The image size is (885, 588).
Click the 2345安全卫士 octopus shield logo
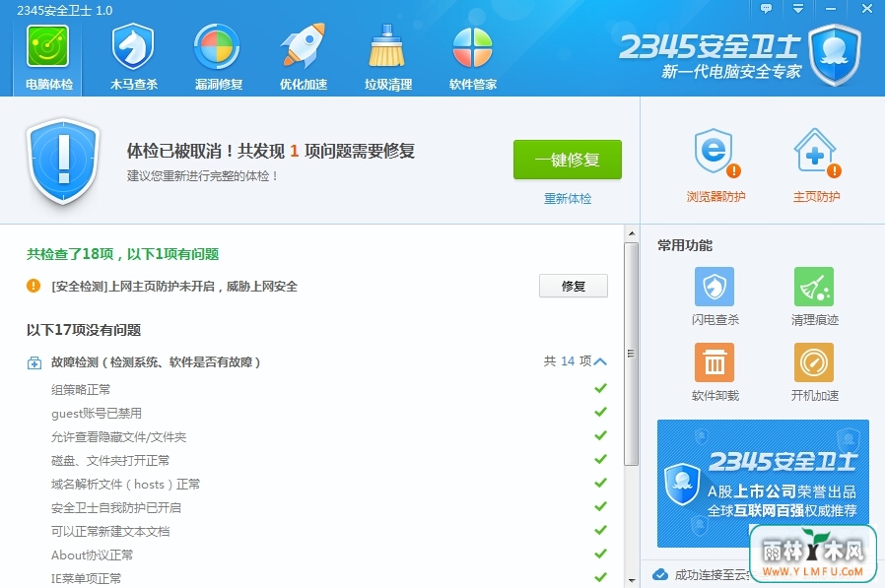835,55
